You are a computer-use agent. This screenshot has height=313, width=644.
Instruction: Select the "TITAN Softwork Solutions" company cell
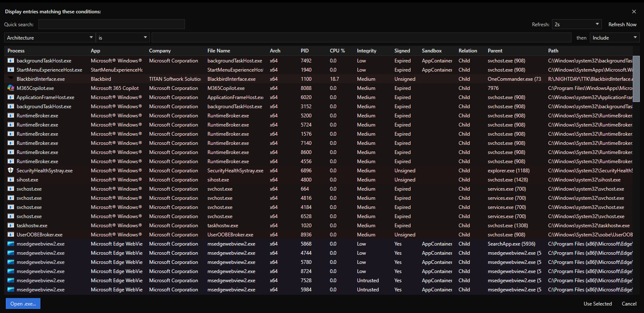tap(175, 79)
